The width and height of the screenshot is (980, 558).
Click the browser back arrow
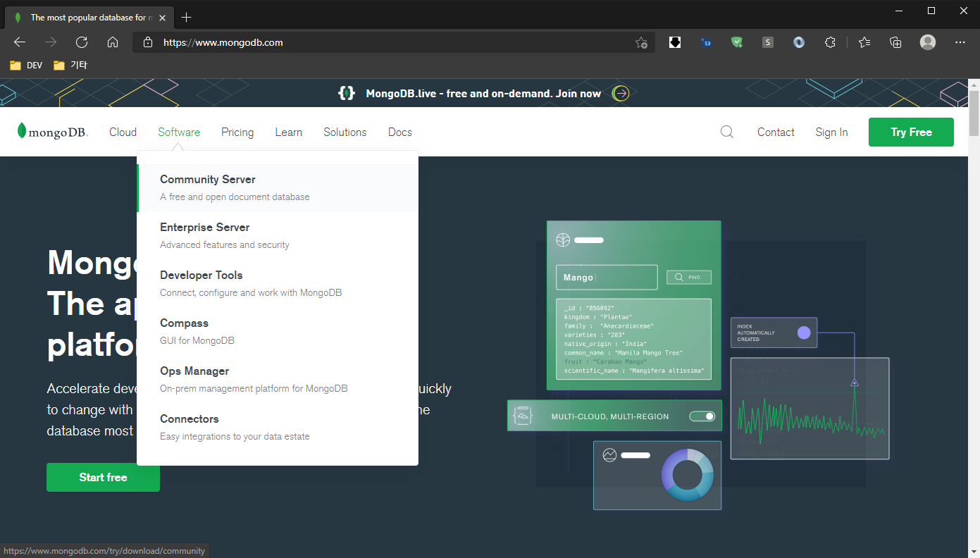(x=20, y=42)
